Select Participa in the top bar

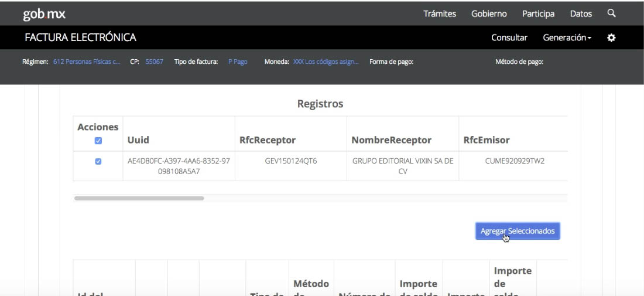(x=538, y=13)
